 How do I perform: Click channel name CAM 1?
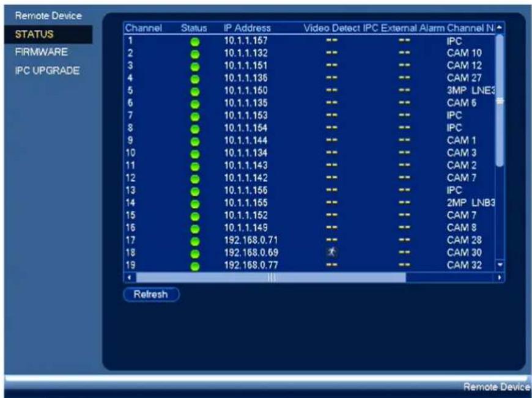tap(462, 141)
